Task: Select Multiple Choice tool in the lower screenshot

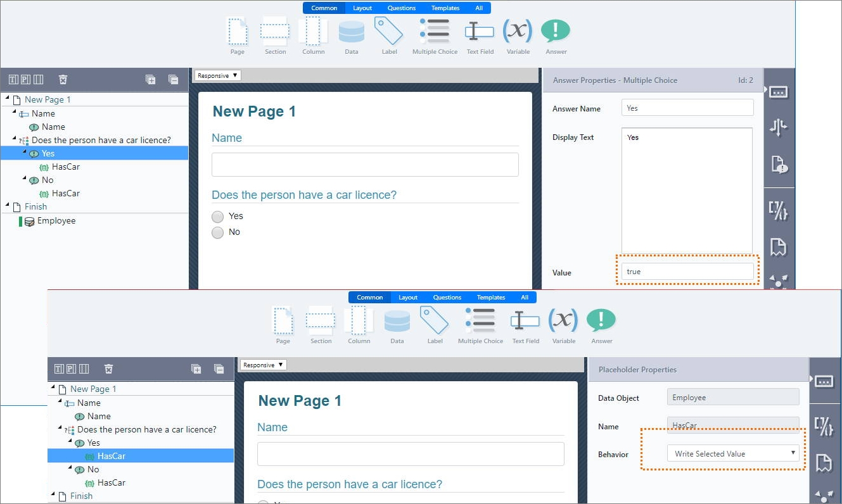Action: (480, 325)
